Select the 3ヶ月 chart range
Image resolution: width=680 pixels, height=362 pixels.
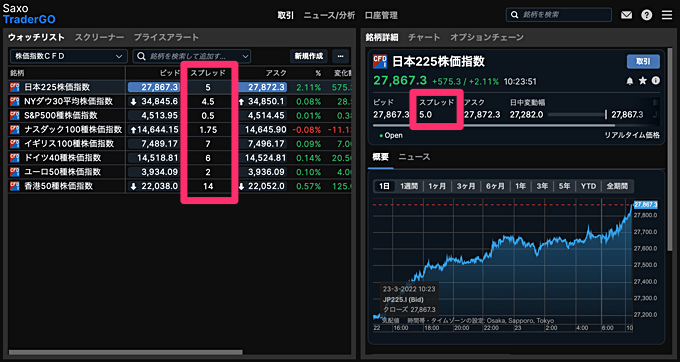click(466, 186)
